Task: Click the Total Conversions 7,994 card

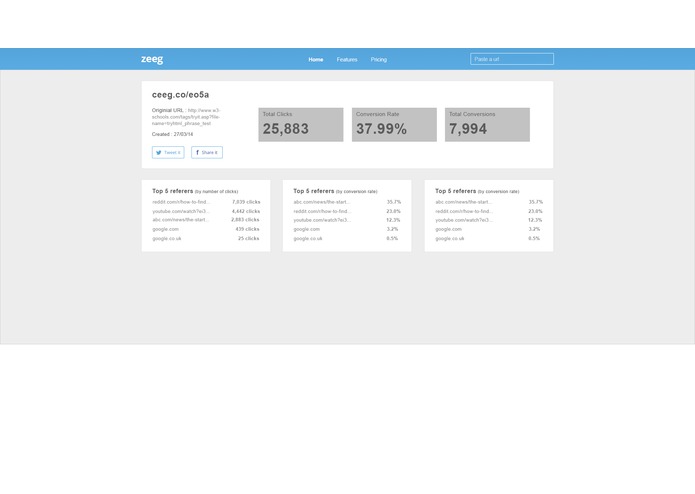Action: coord(487,124)
